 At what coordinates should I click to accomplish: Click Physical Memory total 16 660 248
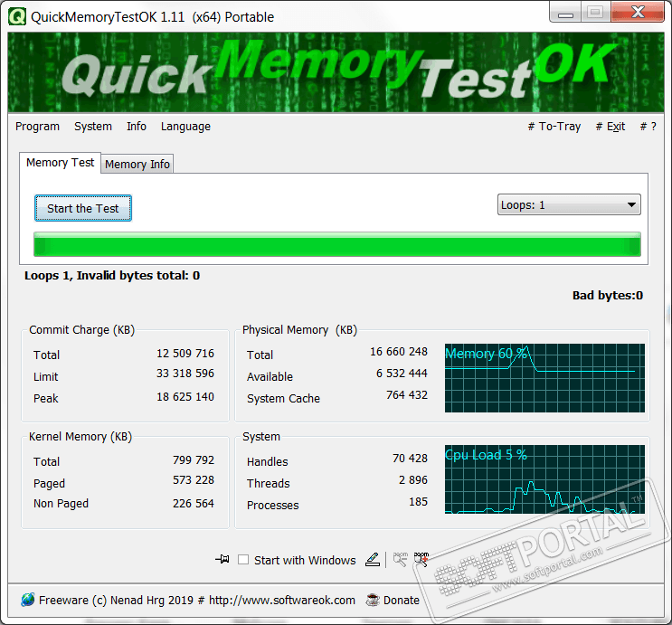(x=399, y=352)
